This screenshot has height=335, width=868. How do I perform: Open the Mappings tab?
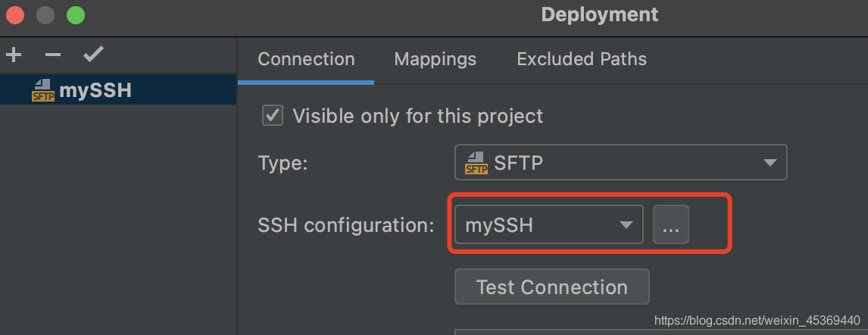pyautogui.click(x=436, y=59)
